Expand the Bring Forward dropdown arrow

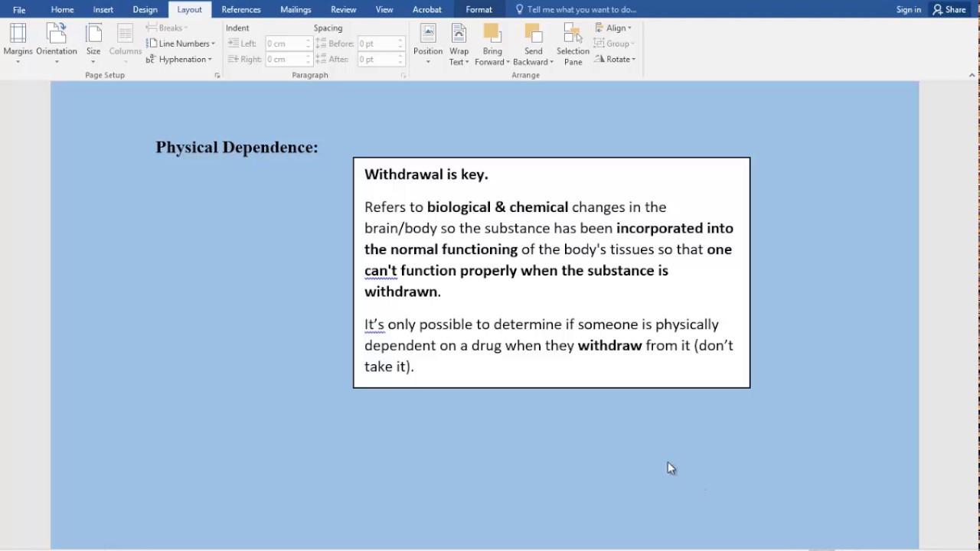pos(508,62)
